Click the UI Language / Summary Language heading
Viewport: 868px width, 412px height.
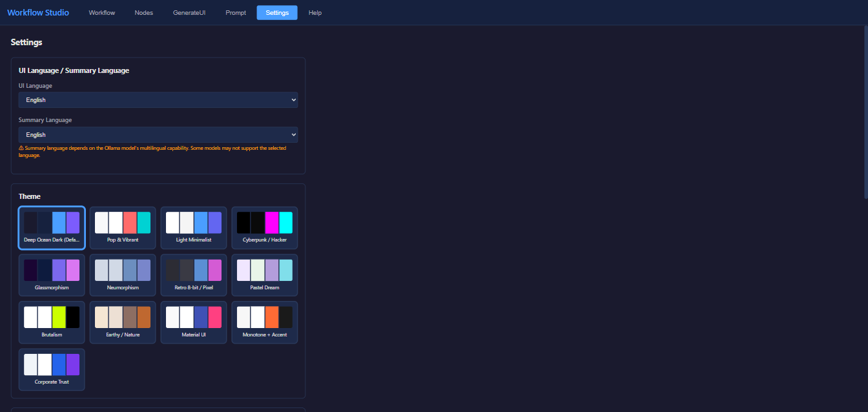[74, 70]
